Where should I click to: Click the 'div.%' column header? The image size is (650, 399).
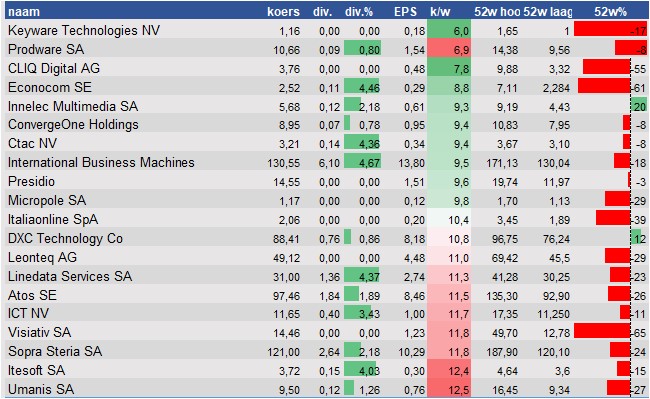pyautogui.click(x=359, y=12)
